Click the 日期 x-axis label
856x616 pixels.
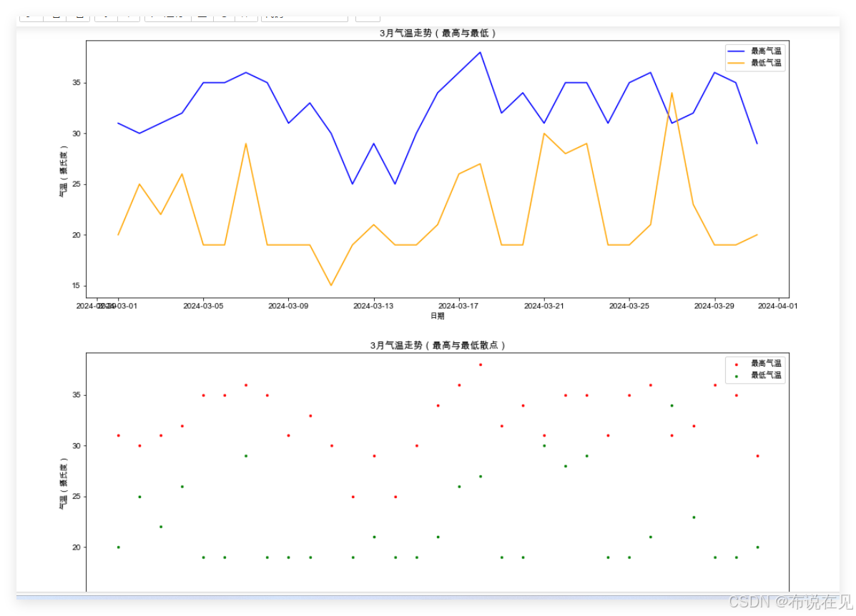(x=437, y=316)
